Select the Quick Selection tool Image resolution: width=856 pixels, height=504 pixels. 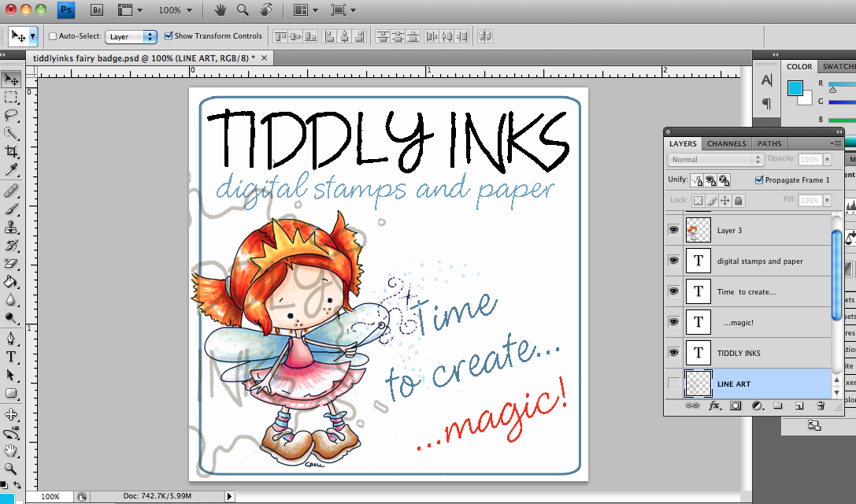(x=11, y=133)
